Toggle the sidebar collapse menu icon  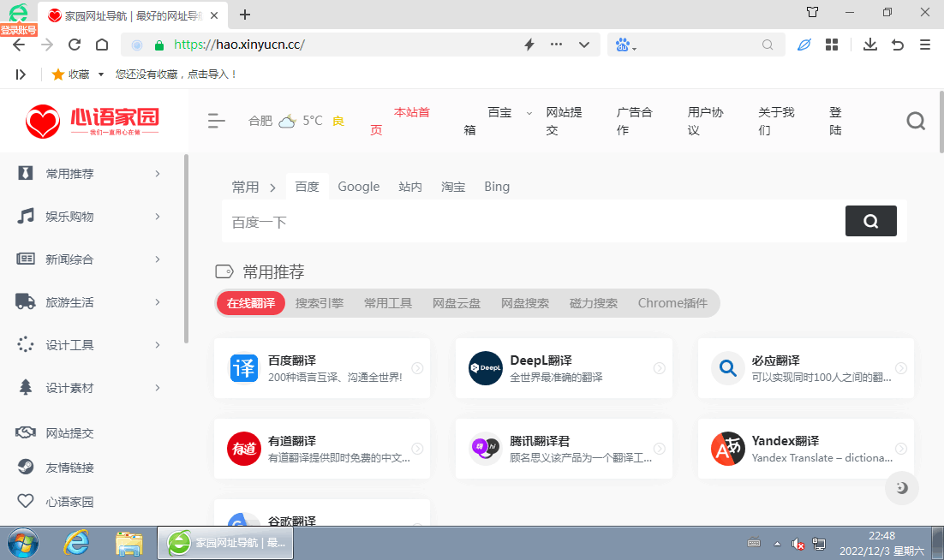click(216, 121)
